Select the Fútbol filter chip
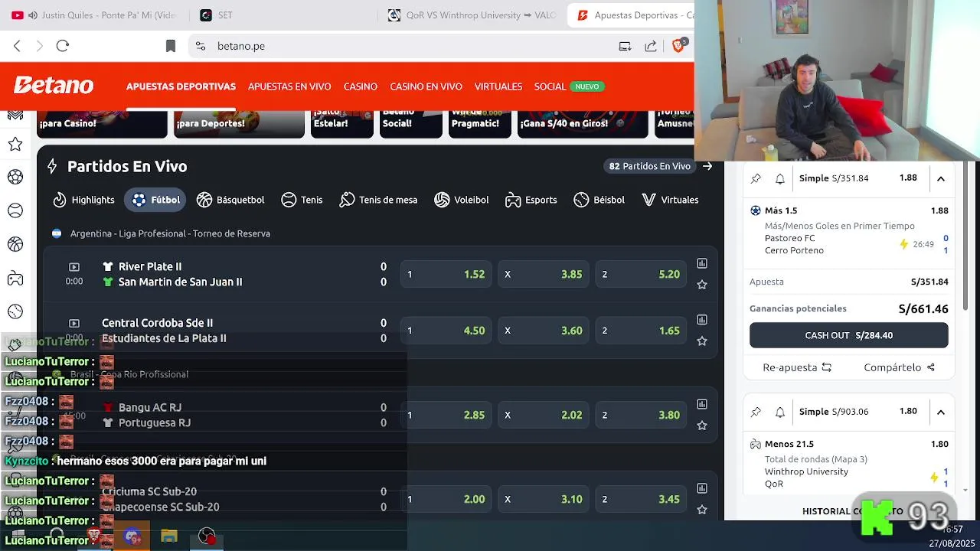 (x=155, y=200)
